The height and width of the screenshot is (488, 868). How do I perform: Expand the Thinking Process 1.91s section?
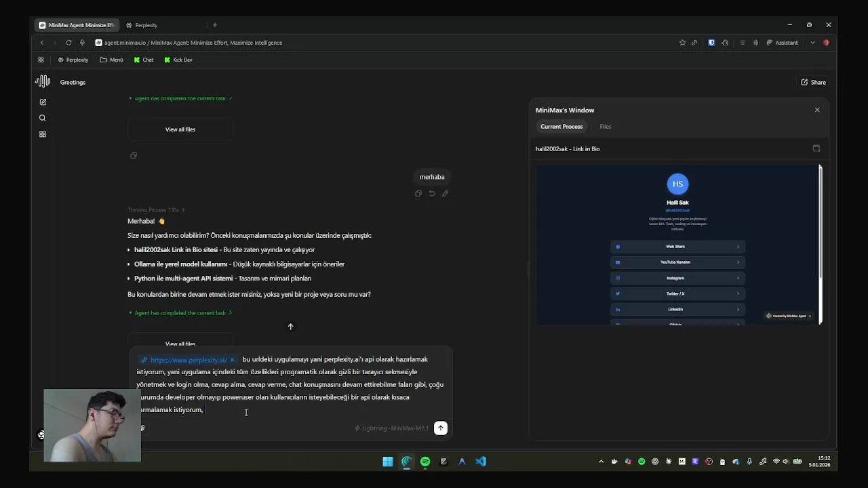point(156,210)
